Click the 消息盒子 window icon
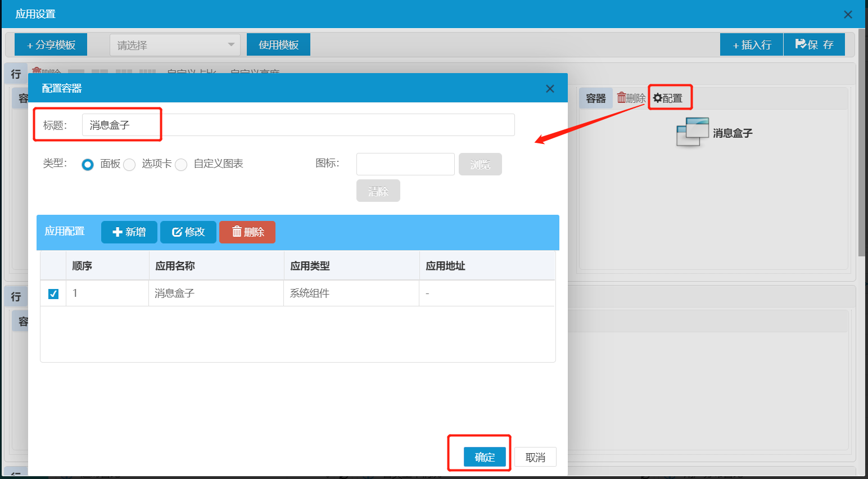Image resolution: width=868 pixels, height=479 pixels. pyautogui.click(x=692, y=132)
